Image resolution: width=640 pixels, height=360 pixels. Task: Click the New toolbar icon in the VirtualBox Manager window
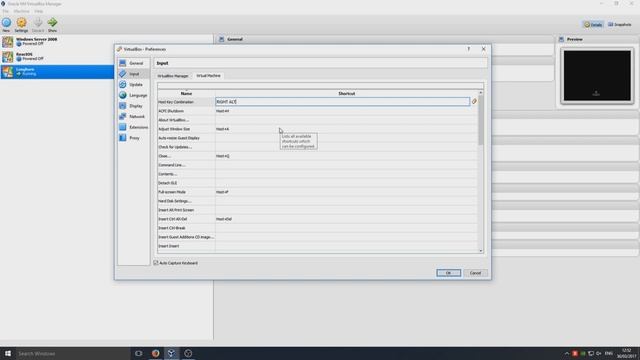(x=6, y=24)
